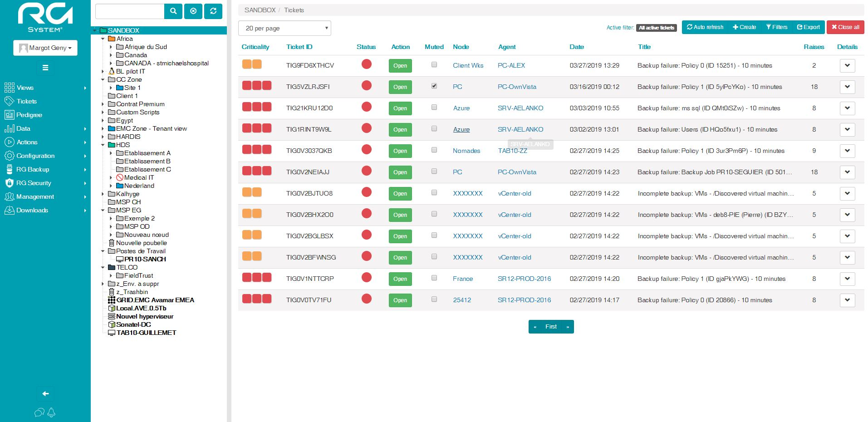
Task: Expand the Kalhyge tree node
Action: pos(103,194)
